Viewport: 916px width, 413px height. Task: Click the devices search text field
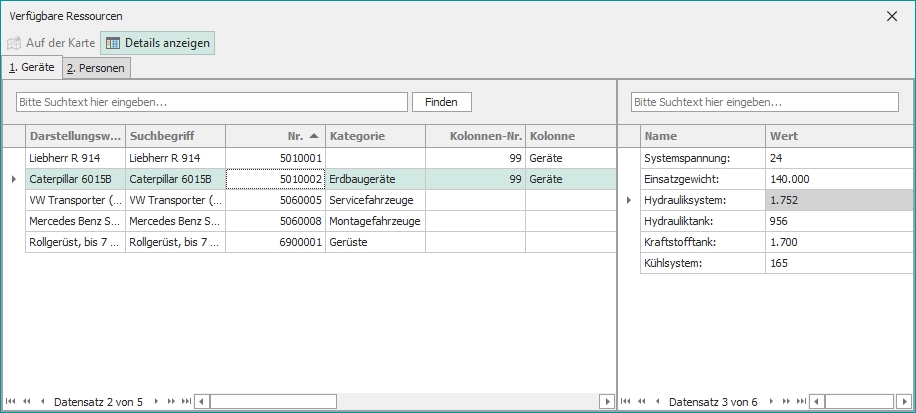pyautogui.click(x=212, y=102)
